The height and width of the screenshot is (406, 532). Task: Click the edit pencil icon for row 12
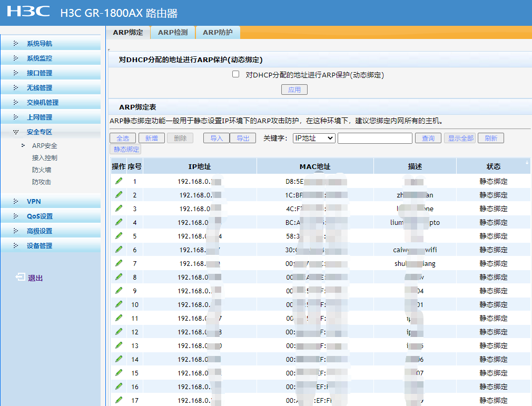point(119,331)
